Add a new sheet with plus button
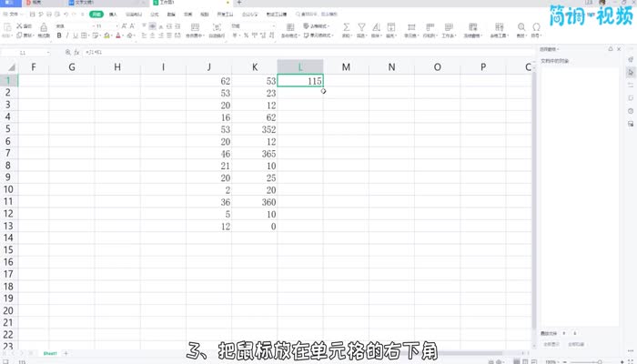The height and width of the screenshot is (364, 637). click(66, 352)
